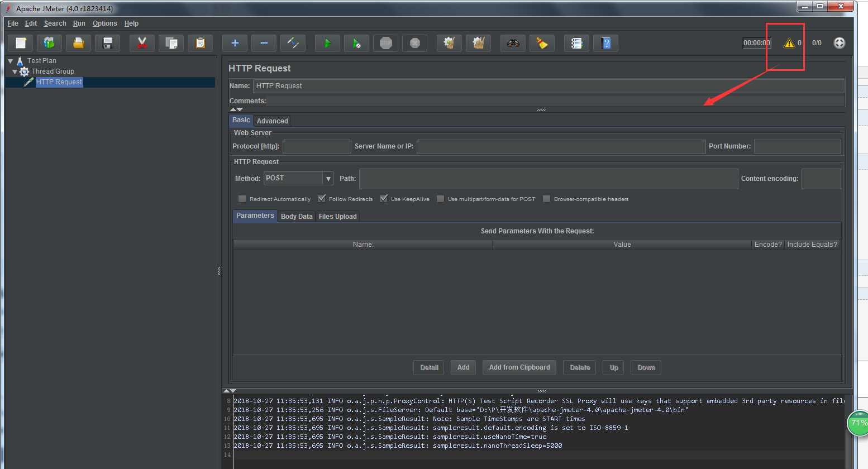The width and height of the screenshot is (868, 469).
Task: Open the Options menu
Action: [x=105, y=23]
